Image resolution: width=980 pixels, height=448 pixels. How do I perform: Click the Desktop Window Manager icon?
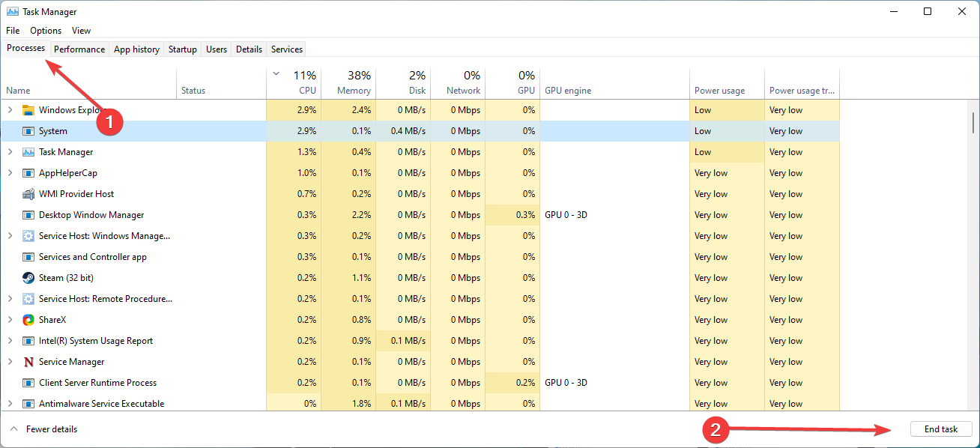(x=28, y=215)
